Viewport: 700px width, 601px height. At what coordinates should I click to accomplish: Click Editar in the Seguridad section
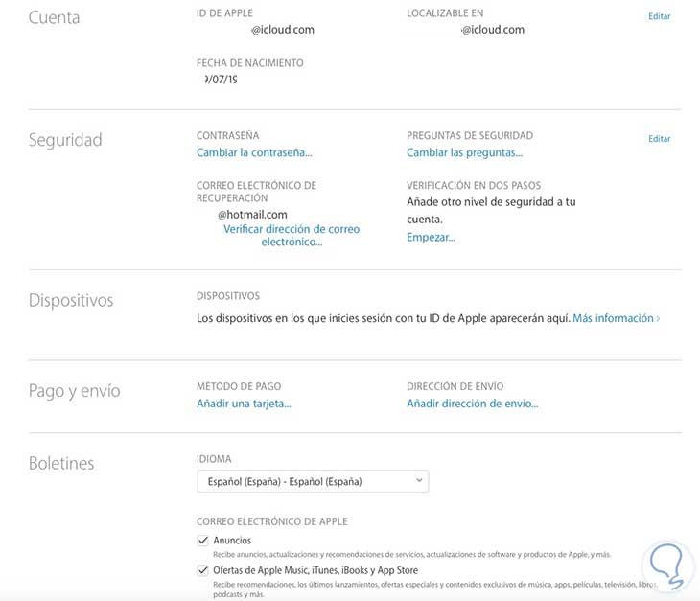[x=659, y=139]
